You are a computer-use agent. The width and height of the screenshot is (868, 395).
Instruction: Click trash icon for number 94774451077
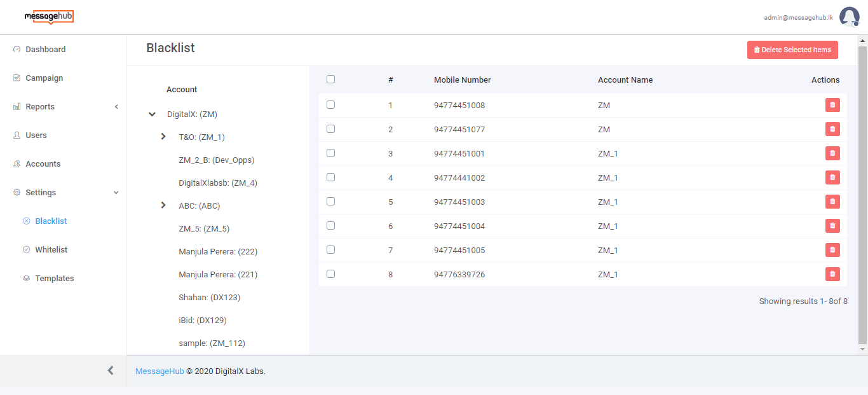pyautogui.click(x=832, y=129)
